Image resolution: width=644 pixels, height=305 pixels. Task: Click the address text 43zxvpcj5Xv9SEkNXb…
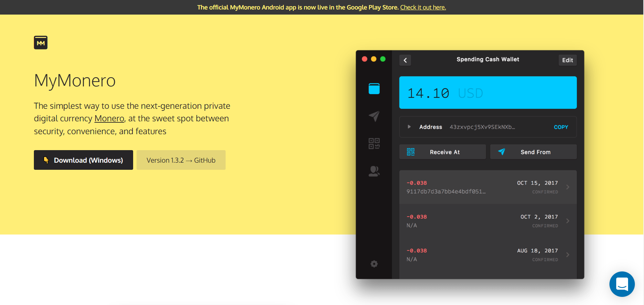pos(482,127)
